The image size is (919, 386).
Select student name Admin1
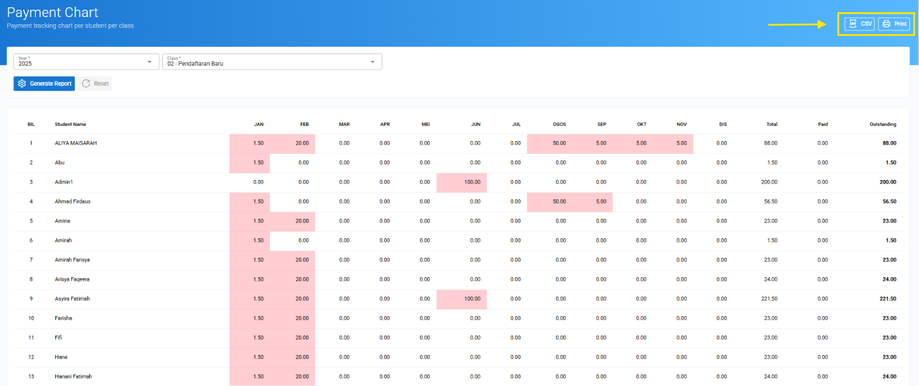pyautogui.click(x=63, y=182)
